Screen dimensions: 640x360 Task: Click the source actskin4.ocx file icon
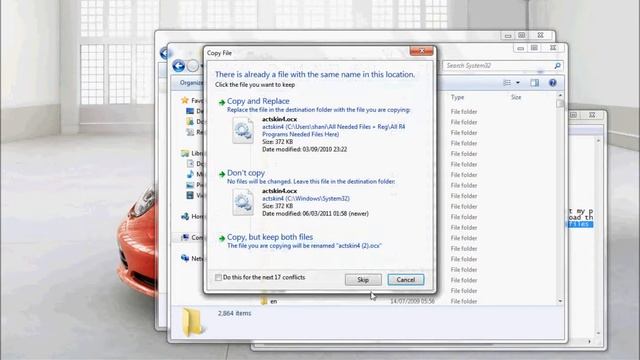[x=243, y=130]
